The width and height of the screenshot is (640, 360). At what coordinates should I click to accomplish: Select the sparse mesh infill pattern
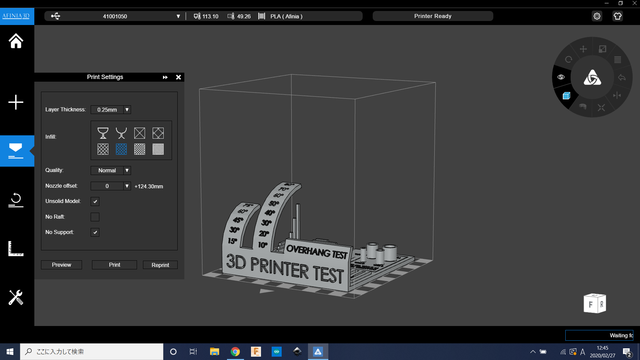click(x=103, y=149)
